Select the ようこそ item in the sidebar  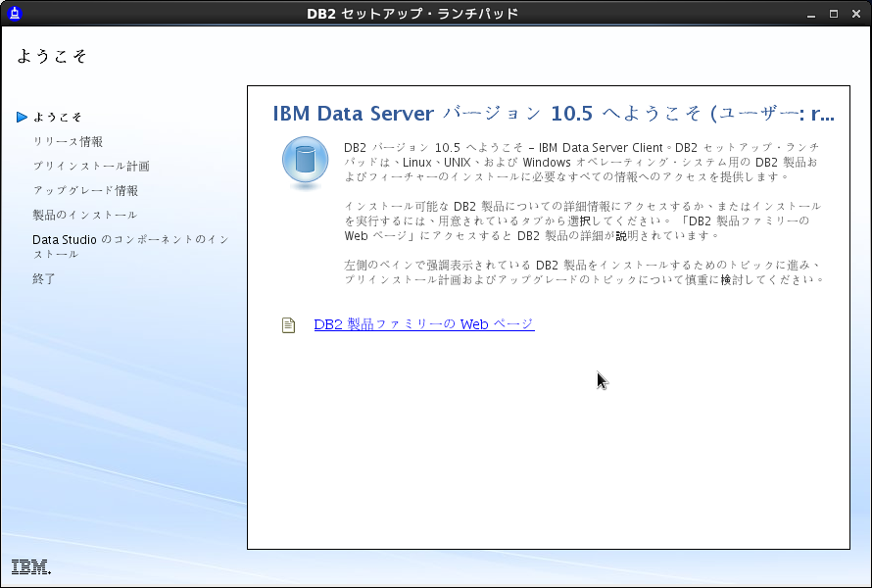pos(57,117)
